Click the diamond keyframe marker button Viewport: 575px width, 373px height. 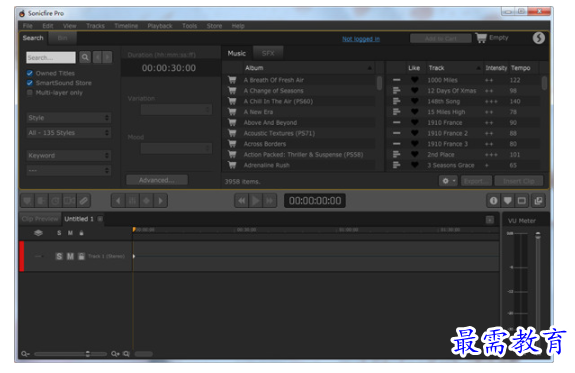pyautogui.click(x=146, y=201)
